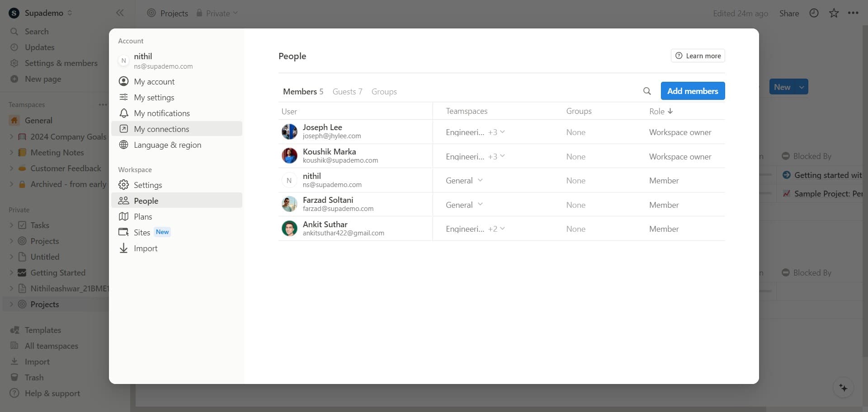Click the search magnifier icon in People

click(647, 91)
